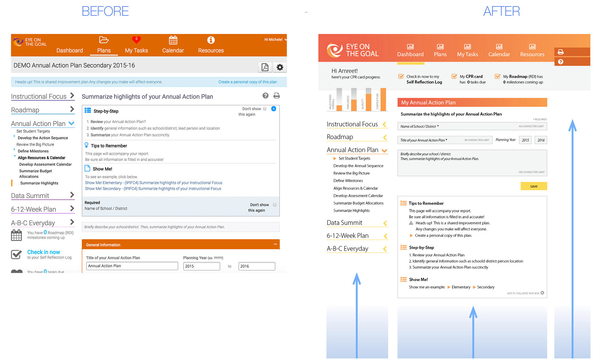Open settings gear in Before title bar
Viewport: 602px width, 364px height.
point(280,67)
